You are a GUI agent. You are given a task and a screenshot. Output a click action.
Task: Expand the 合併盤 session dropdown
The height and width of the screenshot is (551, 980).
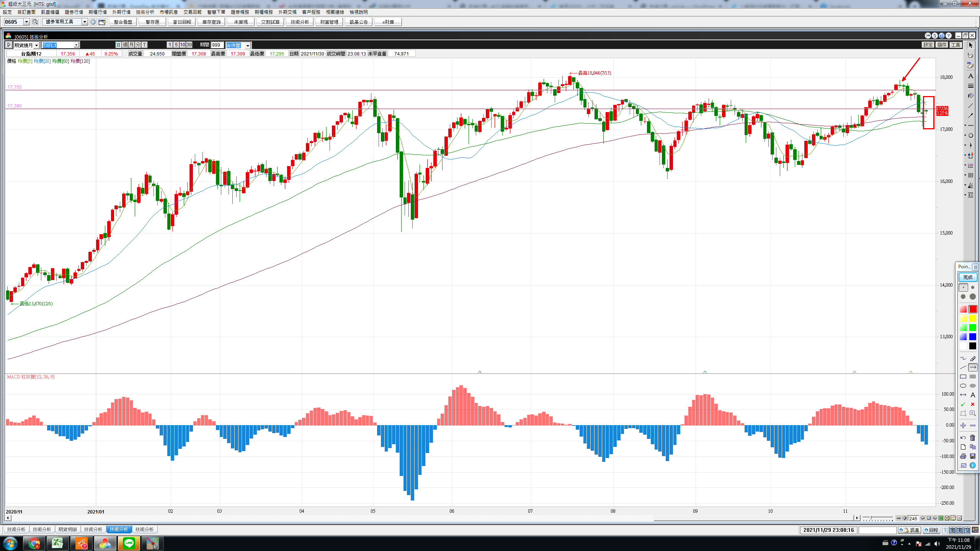coord(248,46)
